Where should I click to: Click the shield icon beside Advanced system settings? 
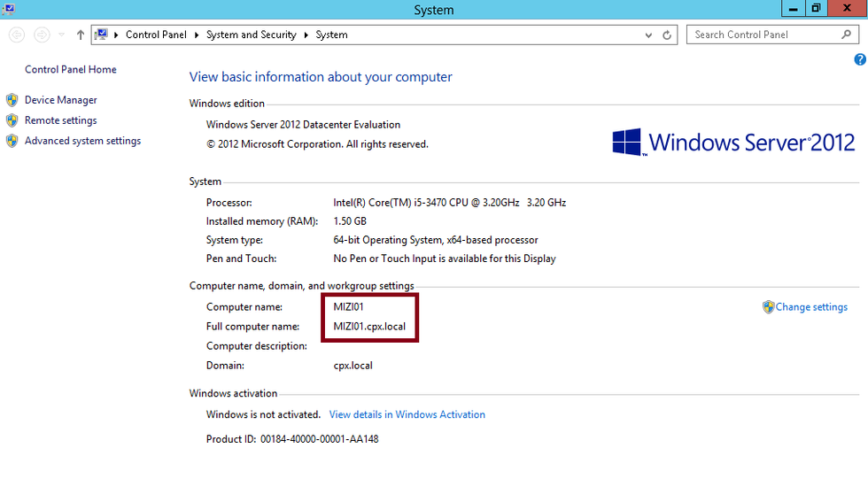[12, 141]
